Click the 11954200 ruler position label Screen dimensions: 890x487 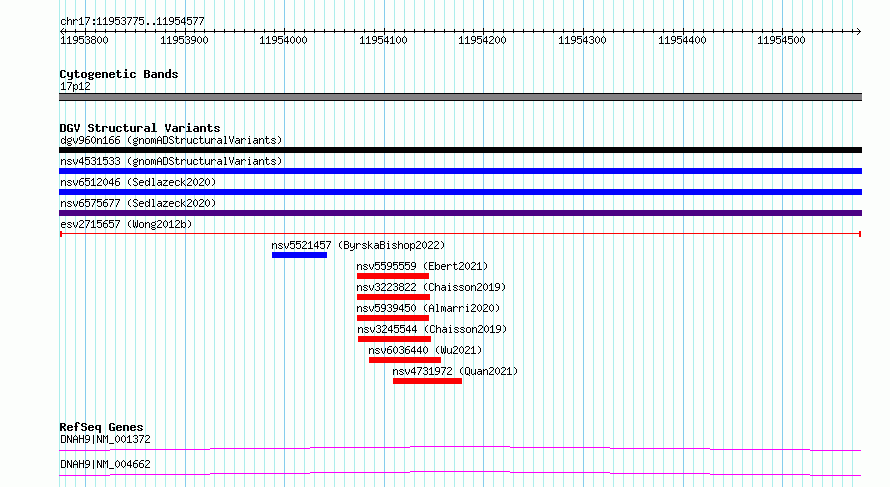482,40
